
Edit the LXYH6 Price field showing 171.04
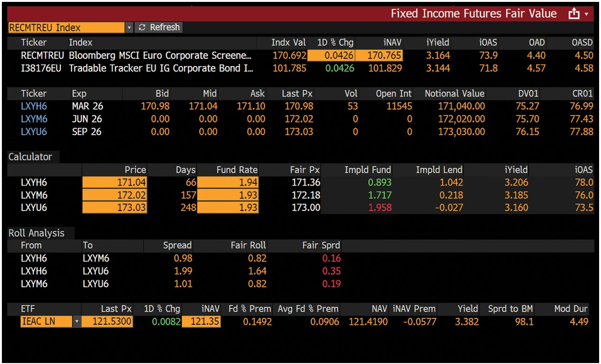(115, 182)
